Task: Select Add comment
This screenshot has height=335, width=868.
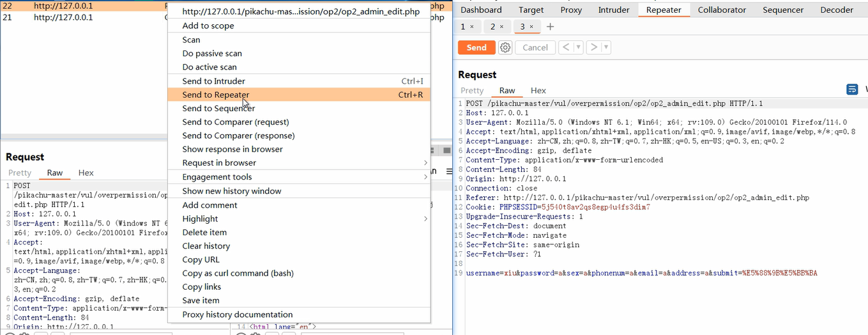Action: [x=299, y=205]
